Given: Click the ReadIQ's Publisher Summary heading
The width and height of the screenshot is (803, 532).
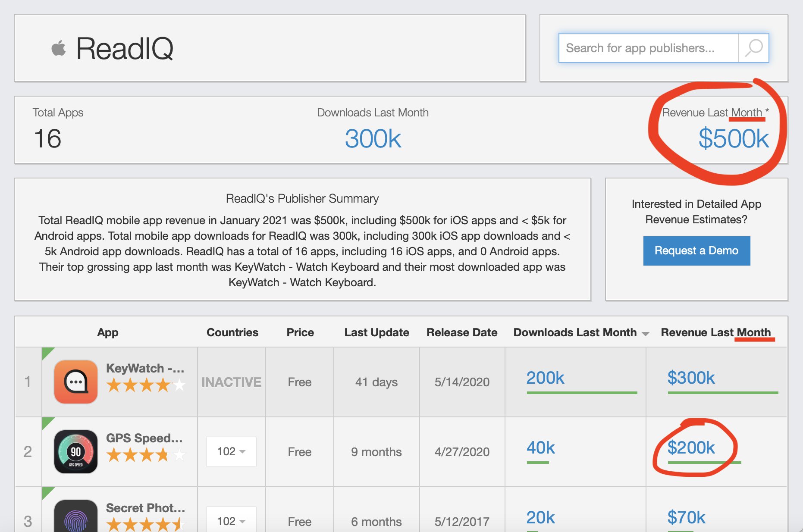Looking at the screenshot, I should [x=302, y=198].
